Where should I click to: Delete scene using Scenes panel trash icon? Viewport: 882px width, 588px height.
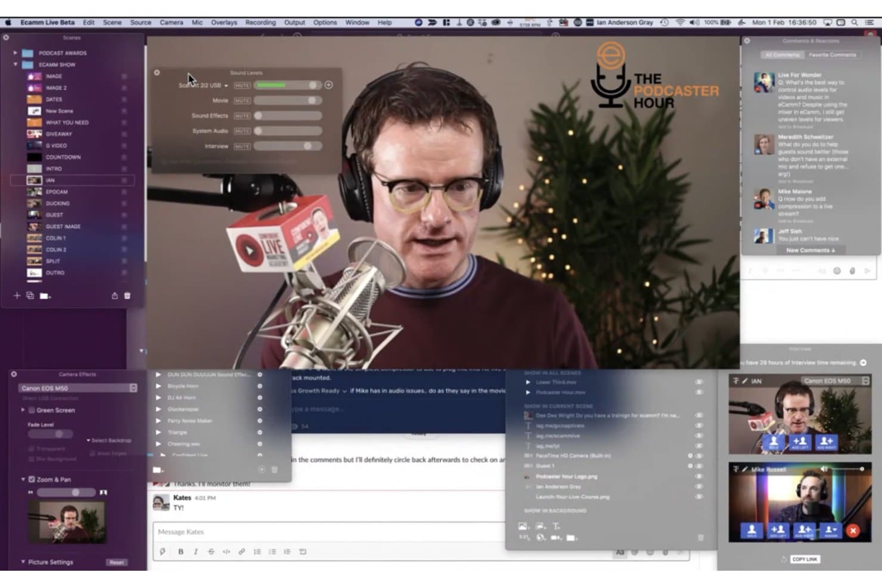pyautogui.click(x=127, y=295)
